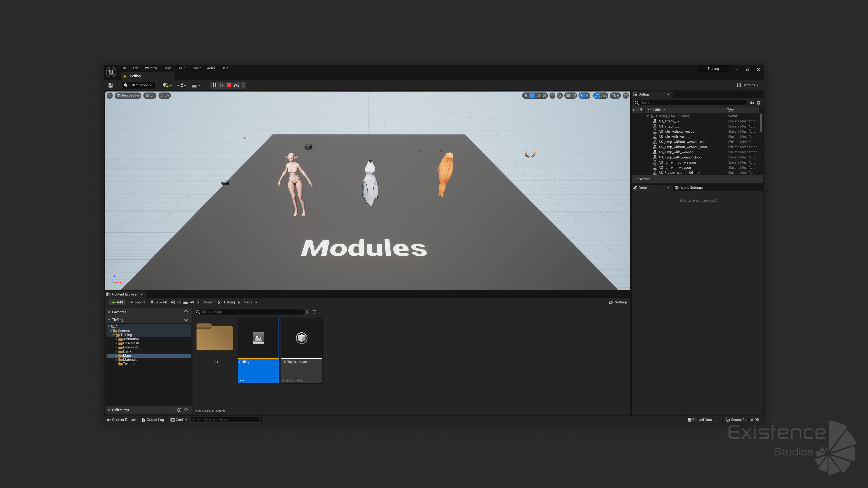Toggle grid snapping in viewport
868x488 pixels.
pos(568,96)
